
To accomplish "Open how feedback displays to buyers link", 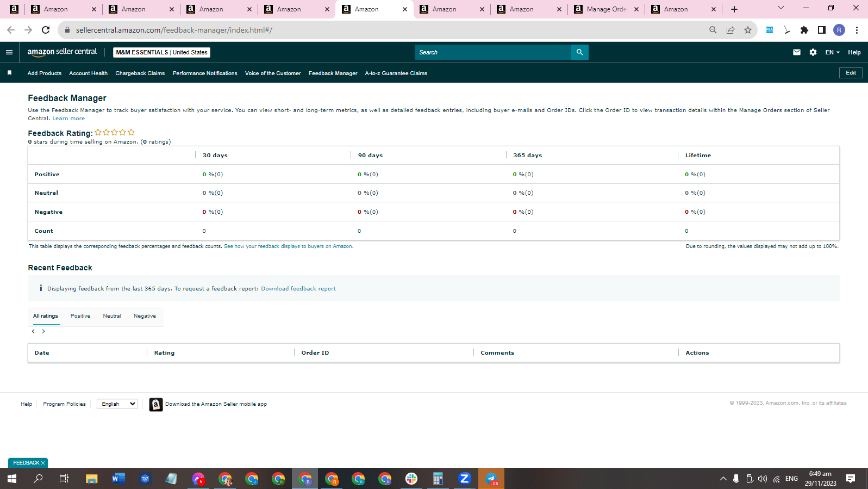I will (289, 246).
